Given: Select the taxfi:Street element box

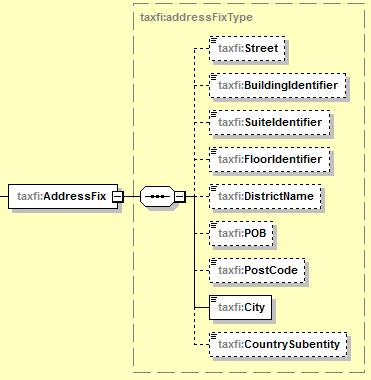Looking at the screenshot, I should pyautogui.click(x=247, y=49).
